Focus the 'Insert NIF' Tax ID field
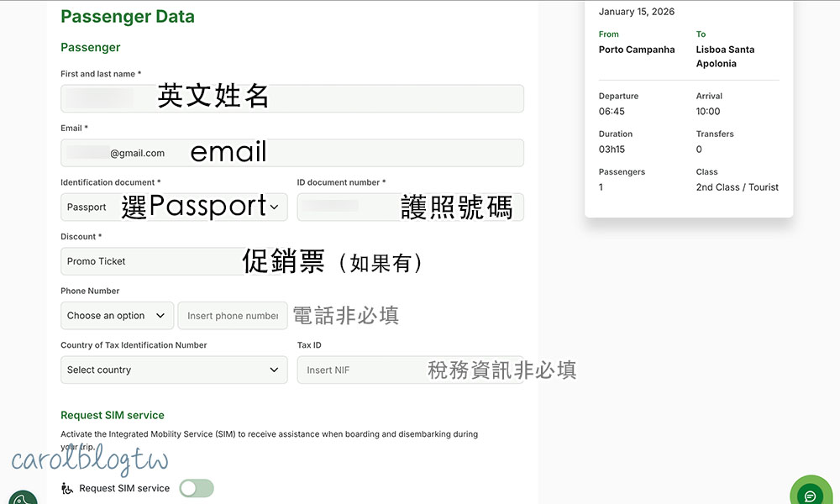This screenshot has width=840, height=504. point(361,370)
